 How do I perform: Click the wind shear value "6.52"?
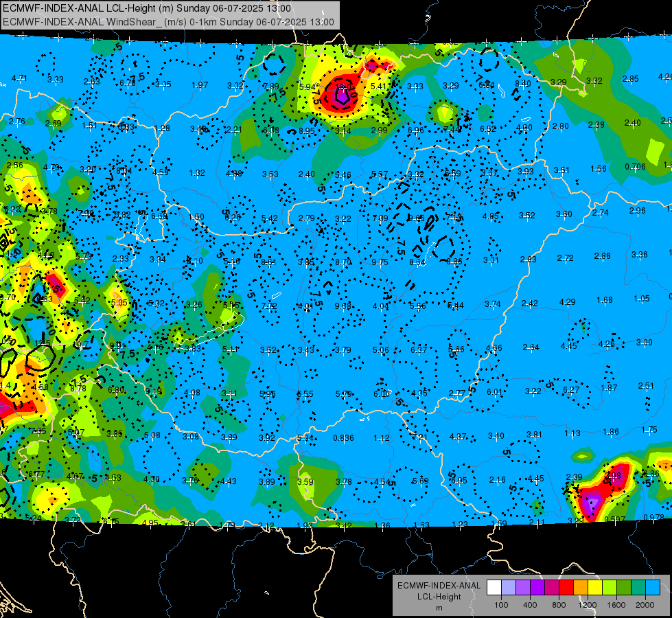point(488,128)
